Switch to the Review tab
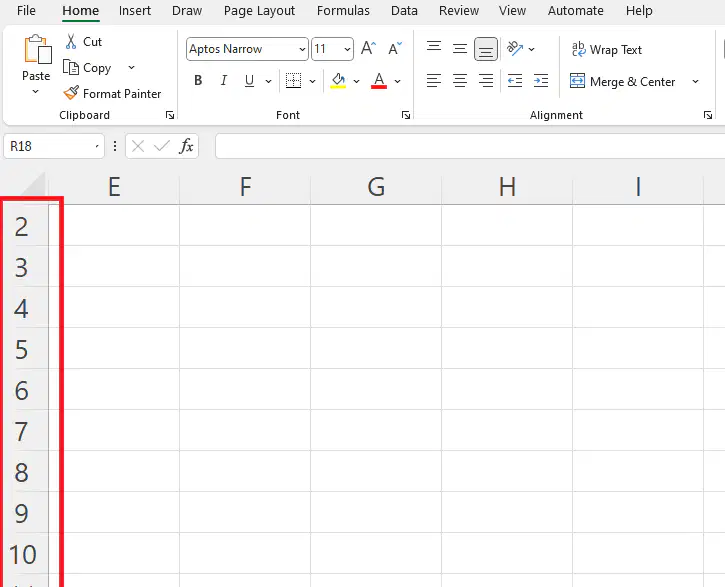Image resolution: width=725 pixels, height=587 pixels. [459, 11]
